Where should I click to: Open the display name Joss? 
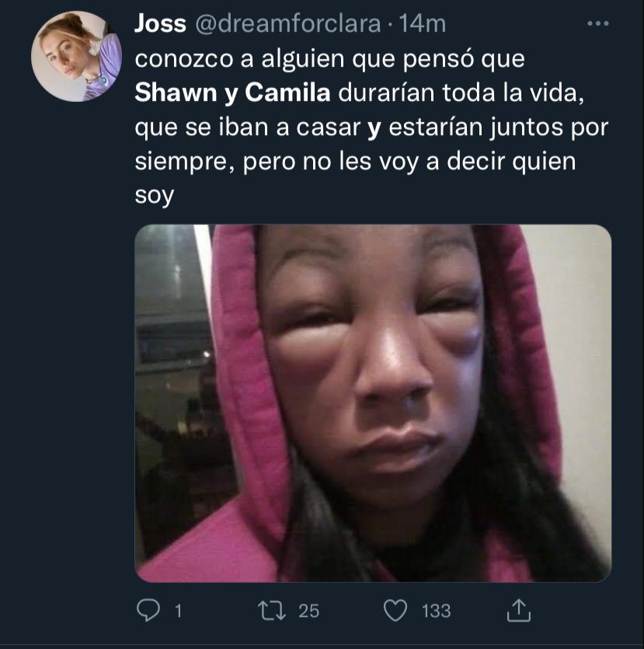[160, 23]
